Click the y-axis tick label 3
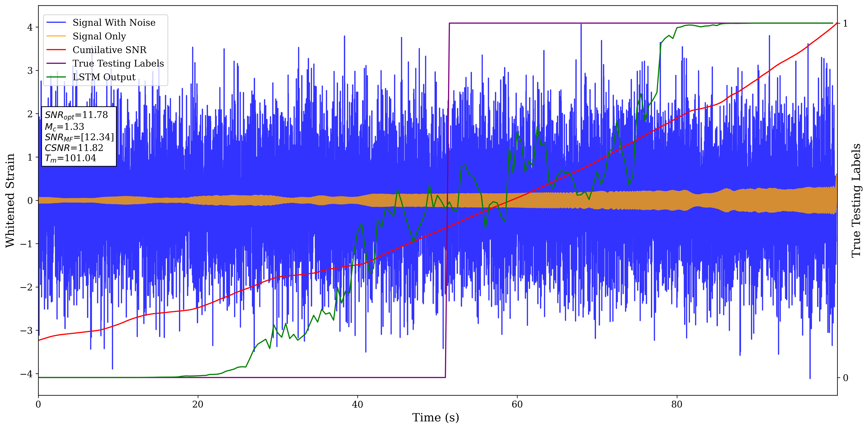 pyautogui.click(x=30, y=71)
